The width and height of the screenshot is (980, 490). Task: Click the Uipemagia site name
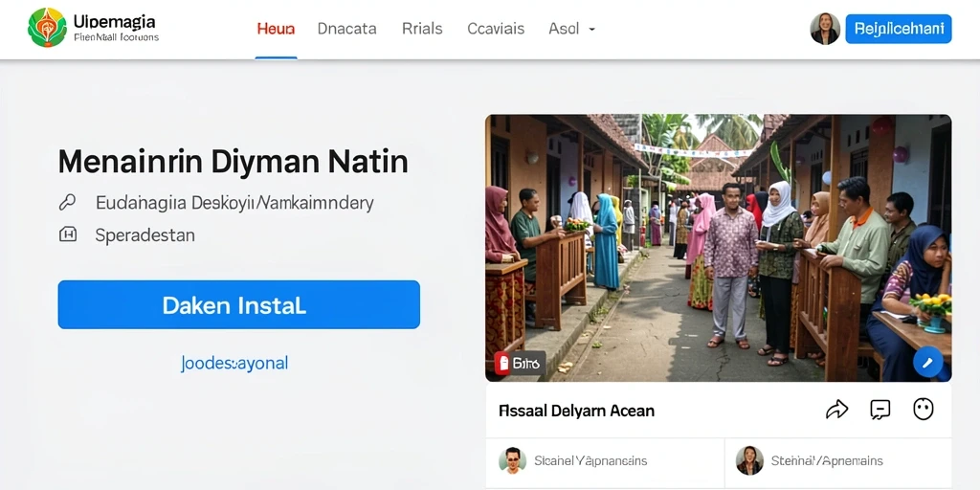(115, 23)
